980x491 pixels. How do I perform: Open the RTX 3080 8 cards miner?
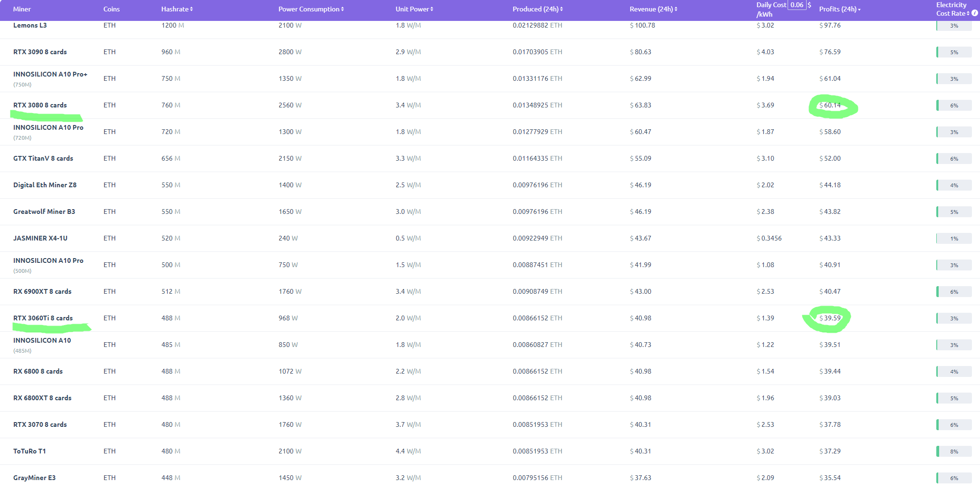tap(40, 105)
